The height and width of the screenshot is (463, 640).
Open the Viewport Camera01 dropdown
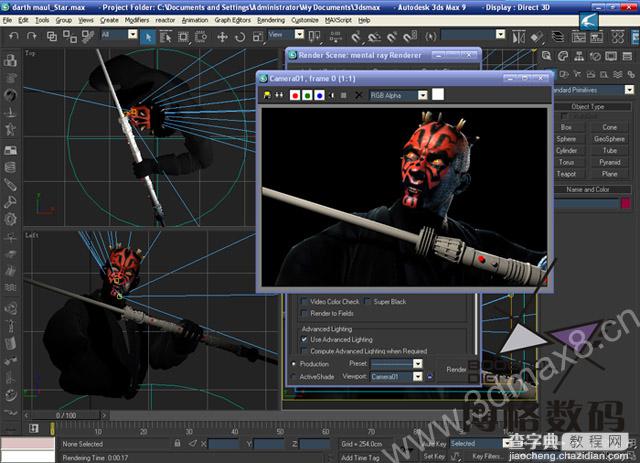[418, 376]
